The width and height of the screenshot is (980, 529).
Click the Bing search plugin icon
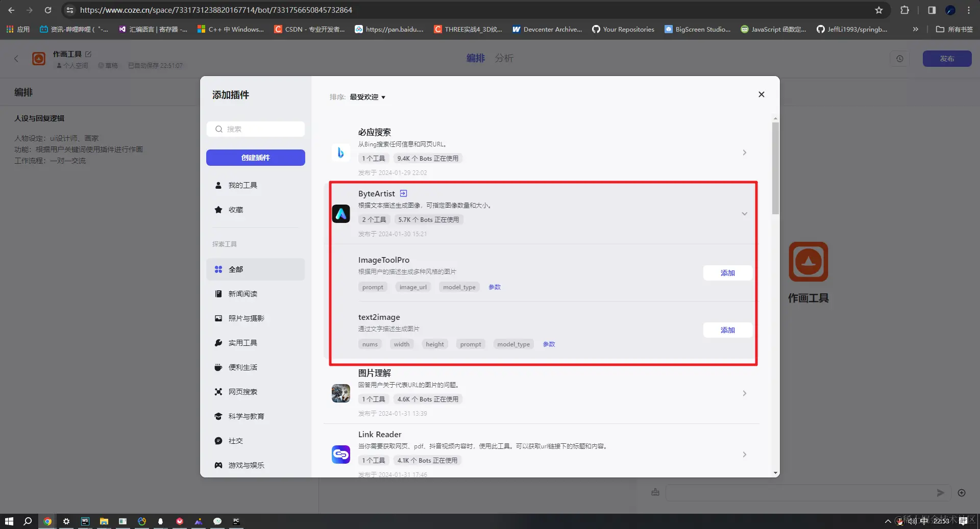coord(340,153)
